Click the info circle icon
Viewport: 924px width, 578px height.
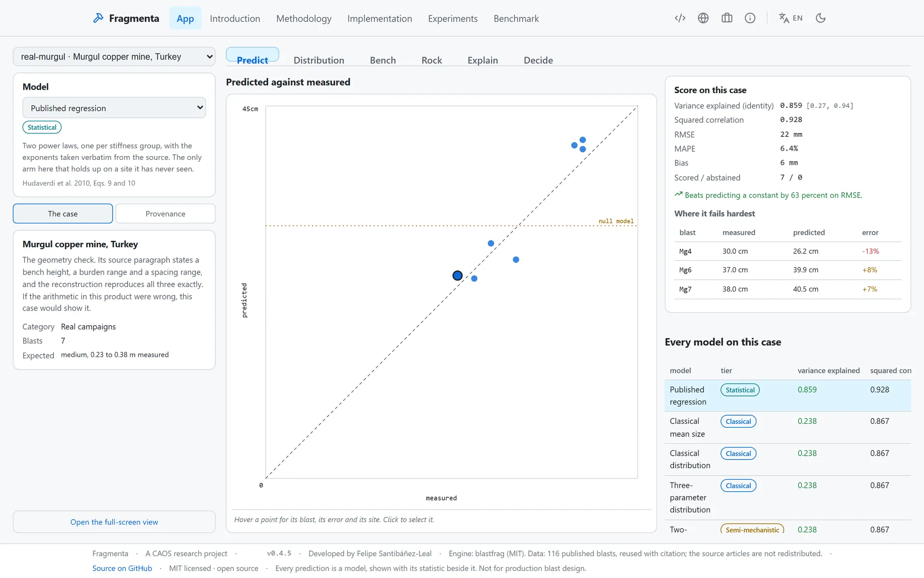(x=750, y=18)
